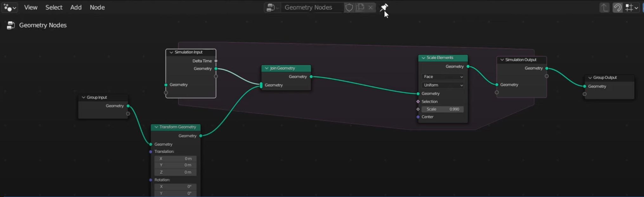Click Transform Geometry Geometry input socket

[151, 144]
